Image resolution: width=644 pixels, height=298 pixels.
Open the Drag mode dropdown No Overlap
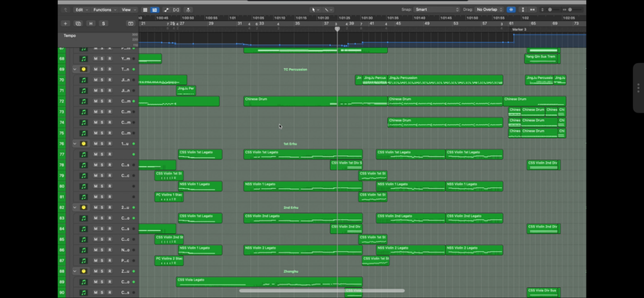tap(489, 10)
